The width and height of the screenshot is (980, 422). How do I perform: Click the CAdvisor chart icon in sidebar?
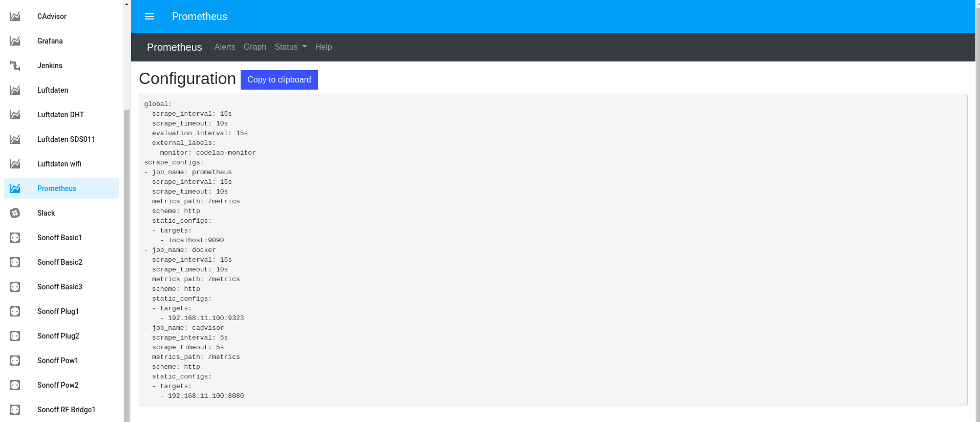(x=15, y=16)
